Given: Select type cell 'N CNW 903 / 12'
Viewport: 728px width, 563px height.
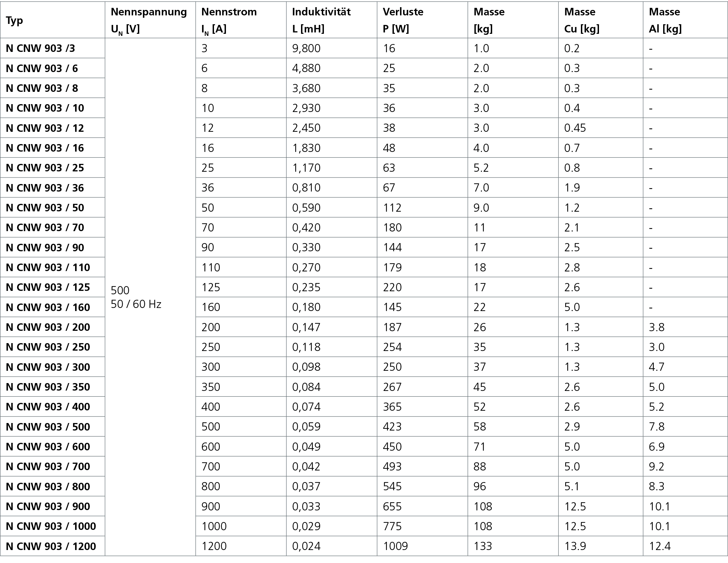Looking at the screenshot, I should (53, 128).
